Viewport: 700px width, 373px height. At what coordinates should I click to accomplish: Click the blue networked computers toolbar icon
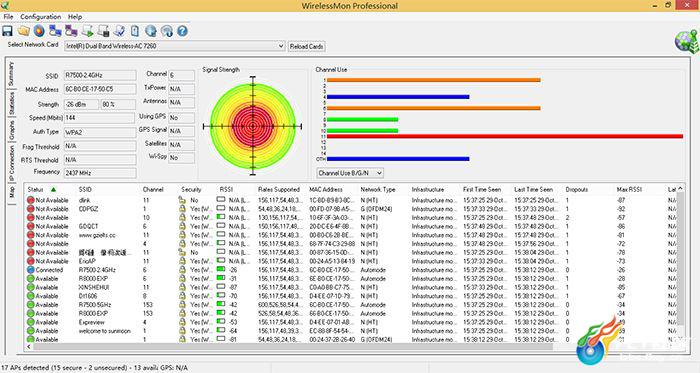[55, 31]
